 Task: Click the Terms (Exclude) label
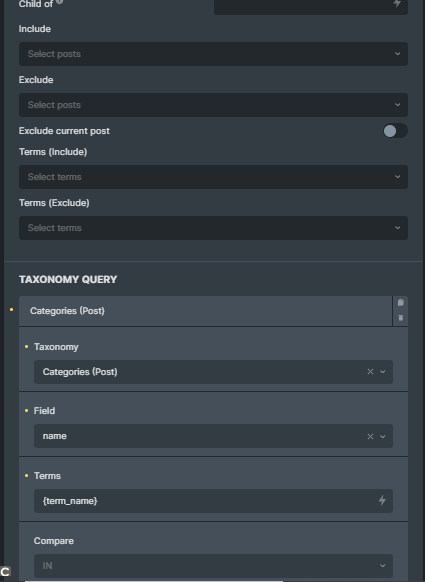click(54, 203)
